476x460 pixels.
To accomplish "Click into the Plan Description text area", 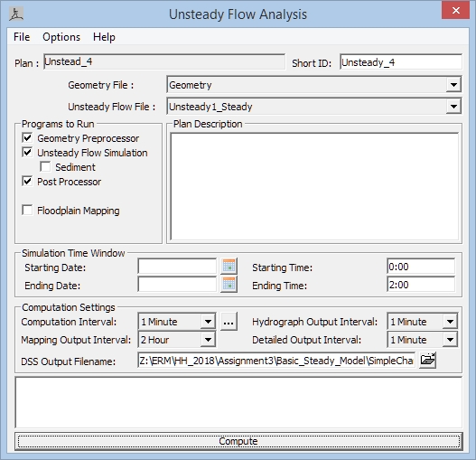I will (x=314, y=186).
